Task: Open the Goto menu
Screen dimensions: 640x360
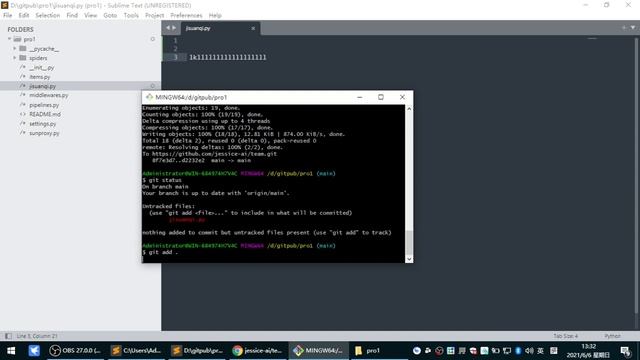Action: (x=110, y=16)
